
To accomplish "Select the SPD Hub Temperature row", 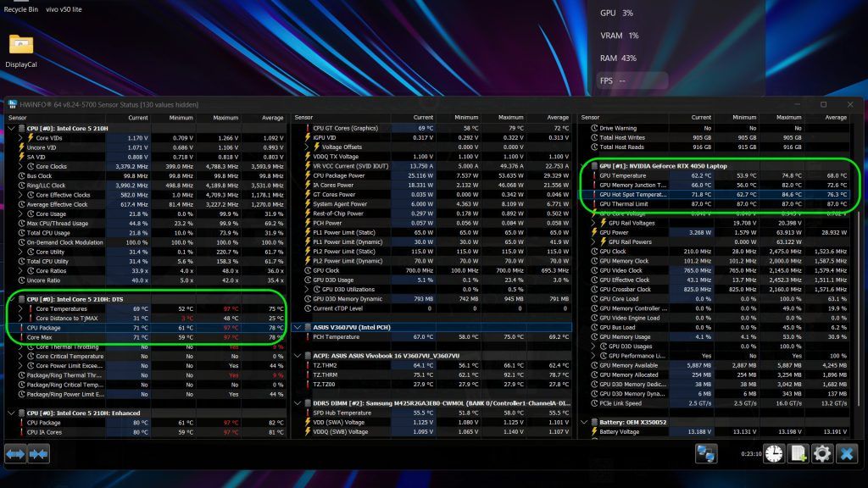I will [x=431, y=413].
